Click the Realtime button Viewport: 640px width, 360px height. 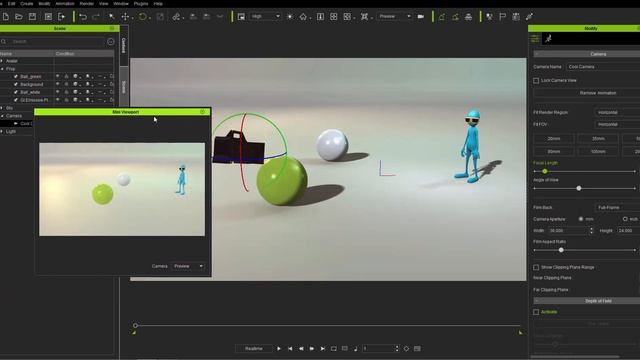pos(253,349)
